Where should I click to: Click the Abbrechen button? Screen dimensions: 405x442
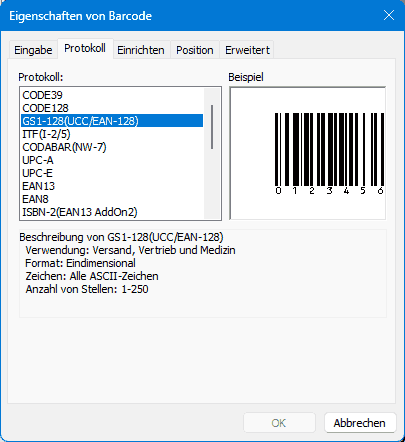pyautogui.click(x=360, y=423)
